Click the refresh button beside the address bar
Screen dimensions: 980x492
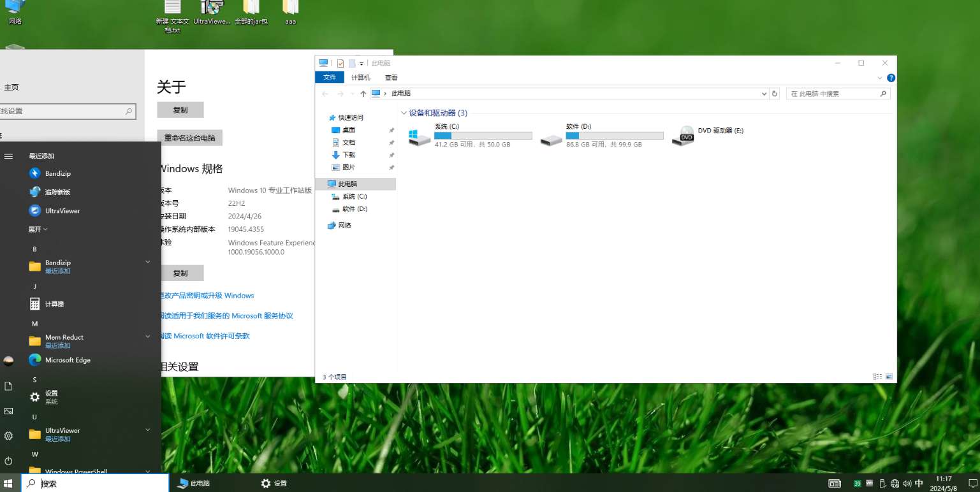[775, 94]
